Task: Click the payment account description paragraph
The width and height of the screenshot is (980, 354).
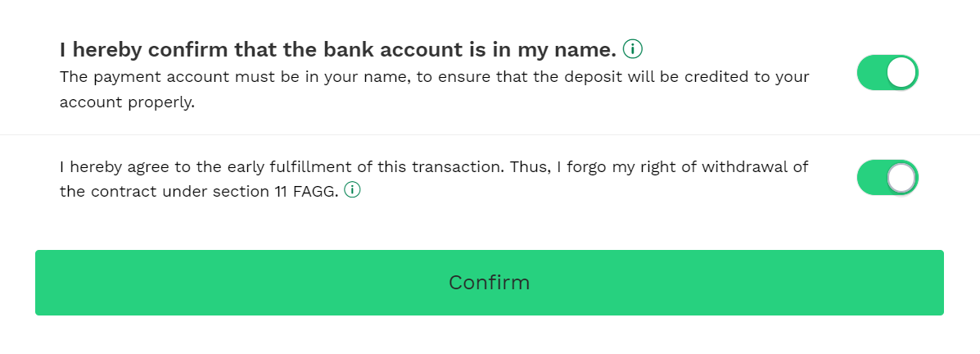Action: (435, 89)
